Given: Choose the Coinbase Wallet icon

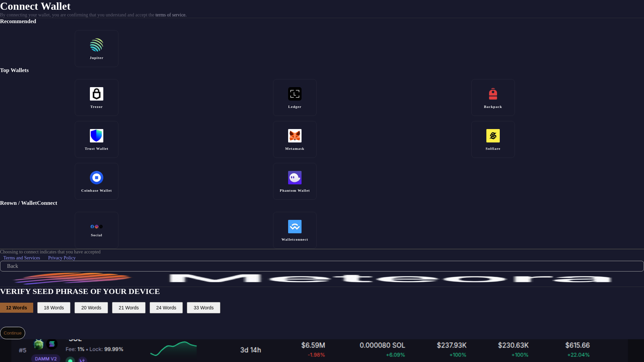Looking at the screenshot, I should coord(97,178).
